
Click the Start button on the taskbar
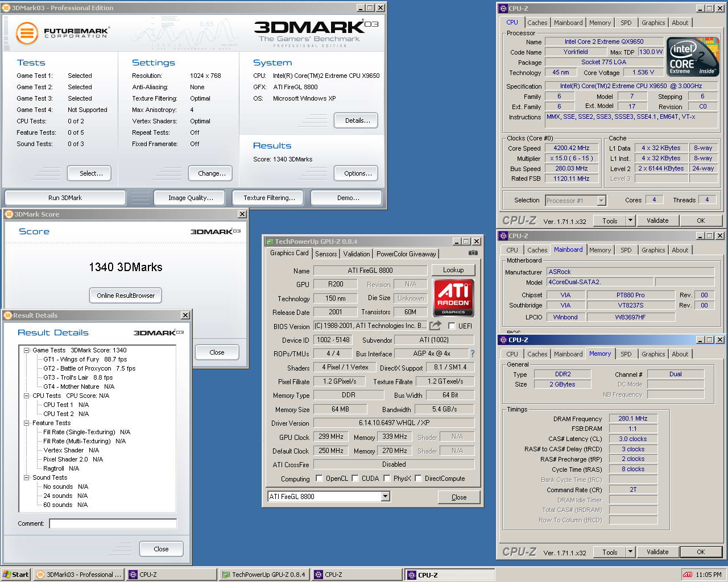point(16,575)
